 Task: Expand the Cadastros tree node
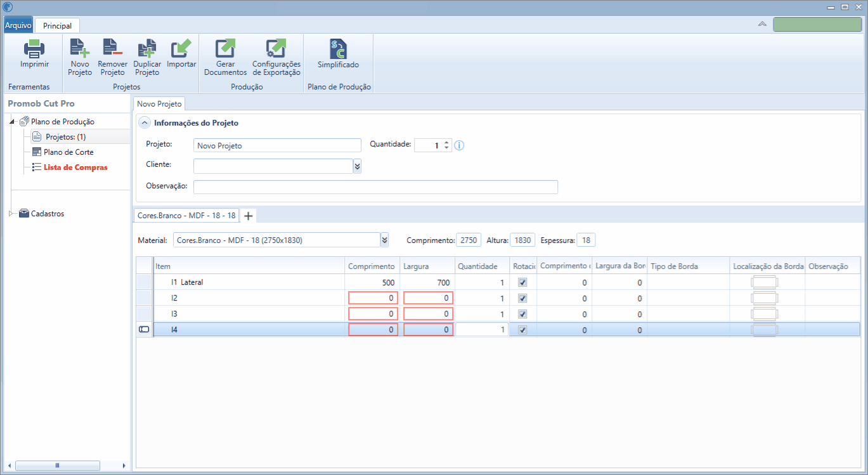(12, 214)
